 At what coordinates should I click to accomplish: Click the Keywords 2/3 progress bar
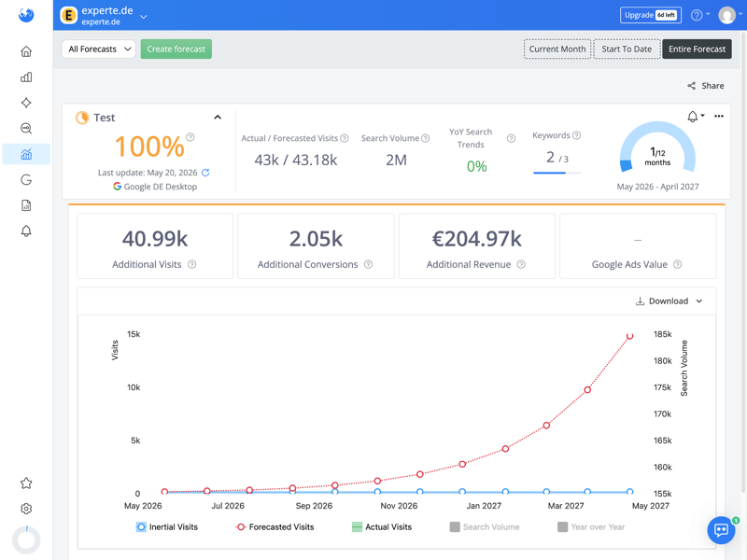pos(557,173)
